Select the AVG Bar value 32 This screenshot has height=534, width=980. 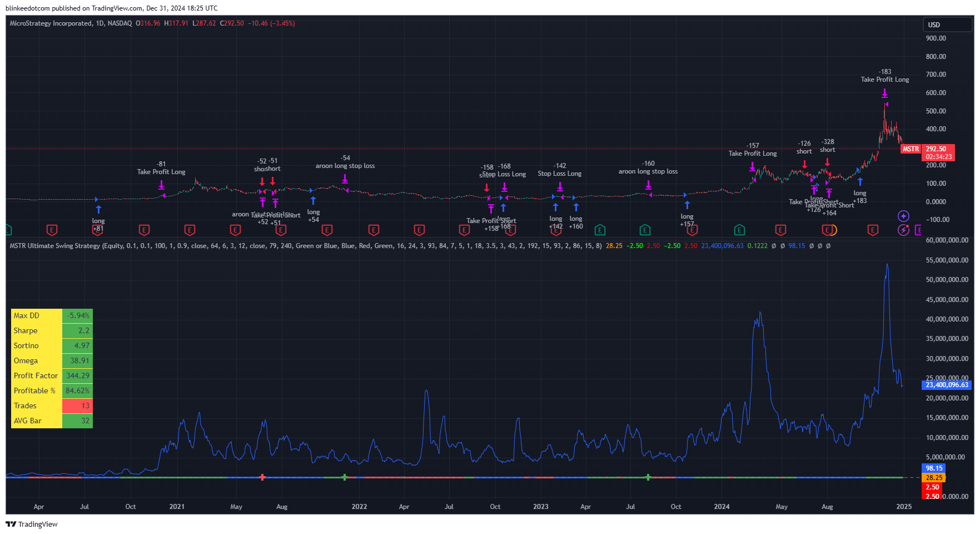[x=78, y=421]
